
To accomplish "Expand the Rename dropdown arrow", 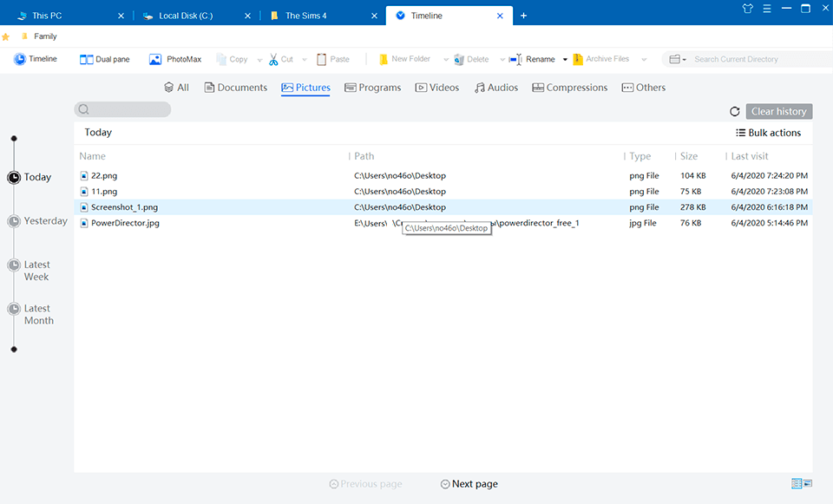I will 565,60.
